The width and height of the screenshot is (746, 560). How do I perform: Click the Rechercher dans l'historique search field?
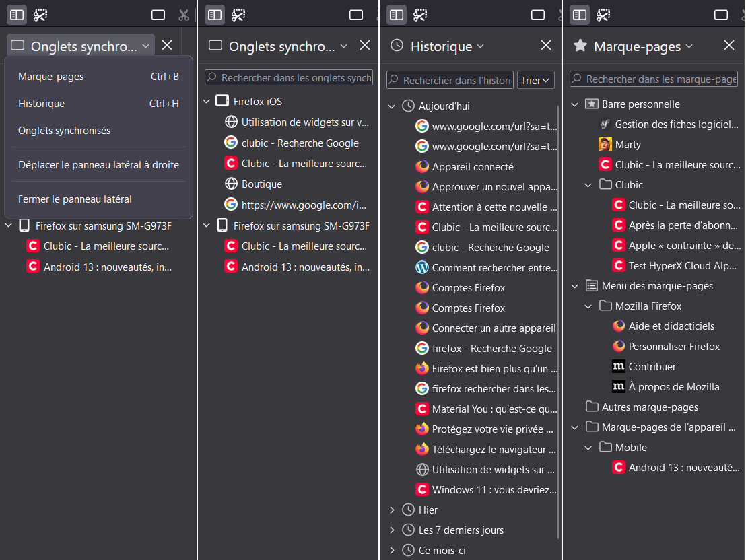point(450,80)
